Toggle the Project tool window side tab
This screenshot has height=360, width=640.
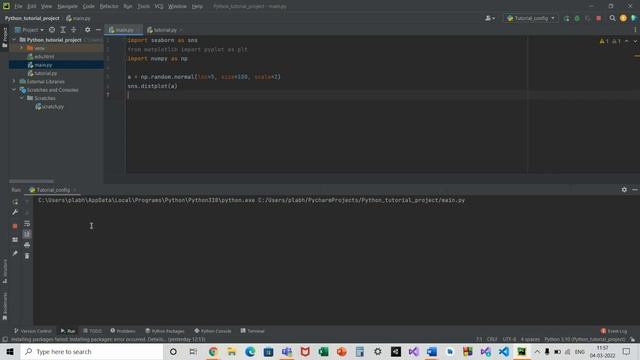pos(4,38)
